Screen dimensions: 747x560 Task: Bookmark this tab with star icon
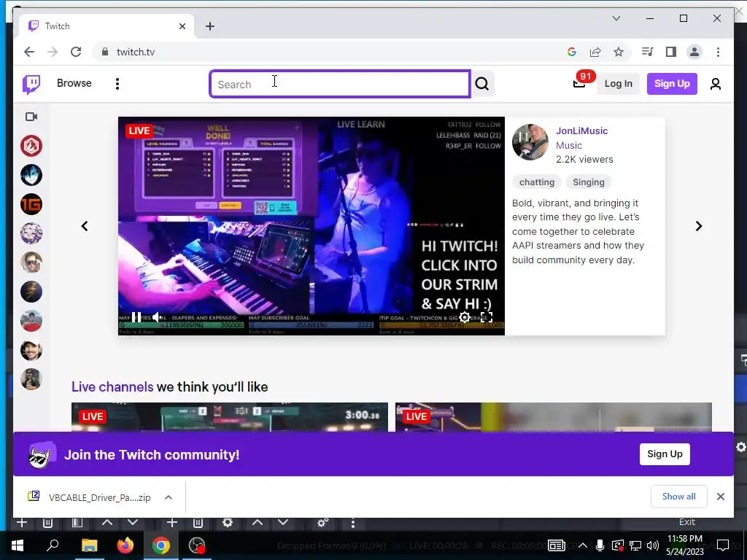pyautogui.click(x=619, y=52)
